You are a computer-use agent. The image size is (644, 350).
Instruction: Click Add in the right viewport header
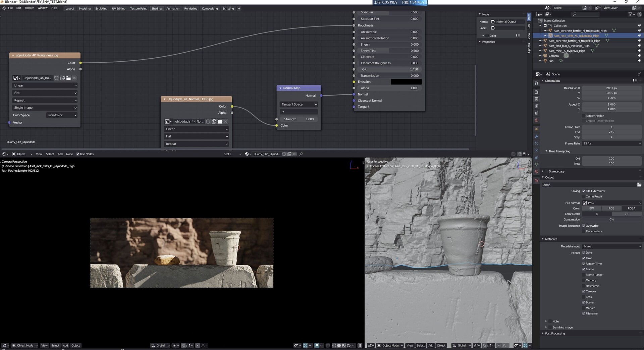click(x=431, y=346)
